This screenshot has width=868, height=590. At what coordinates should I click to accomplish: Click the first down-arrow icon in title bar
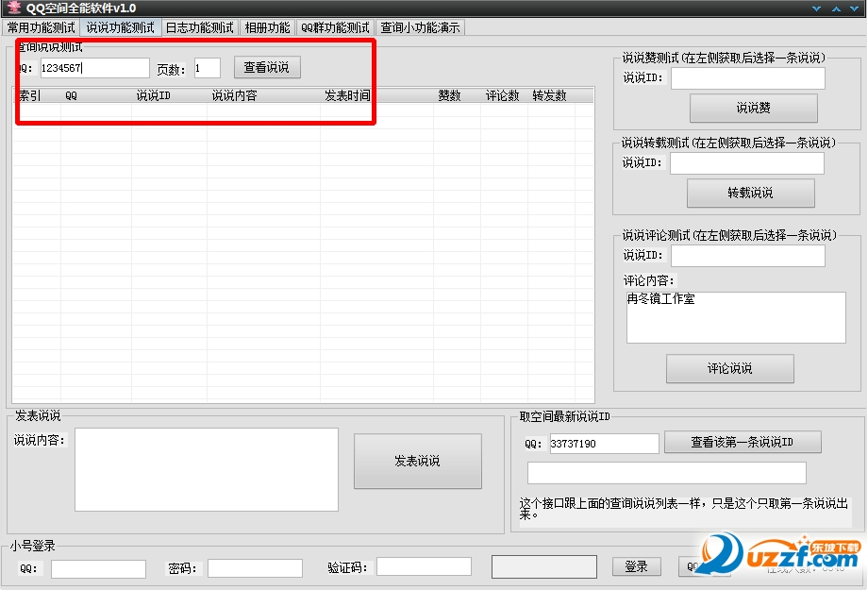coord(816,8)
